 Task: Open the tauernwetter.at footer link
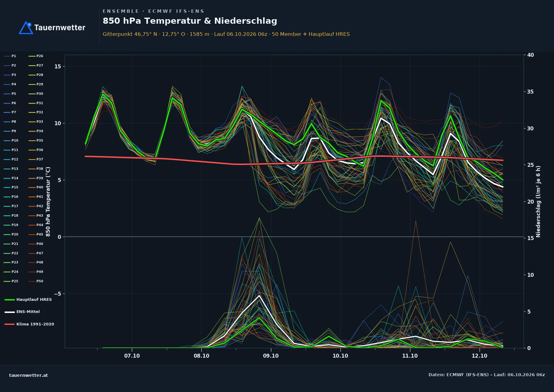pyautogui.click(x=29, y=375)
